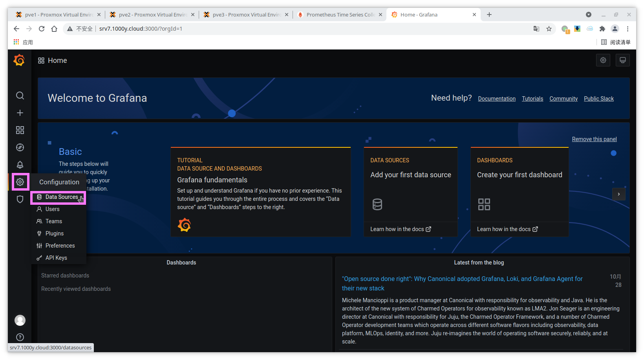Select API Keys in Configuration menu
Viewport: 644px width, 360px height.
click(x=56, y=258)
